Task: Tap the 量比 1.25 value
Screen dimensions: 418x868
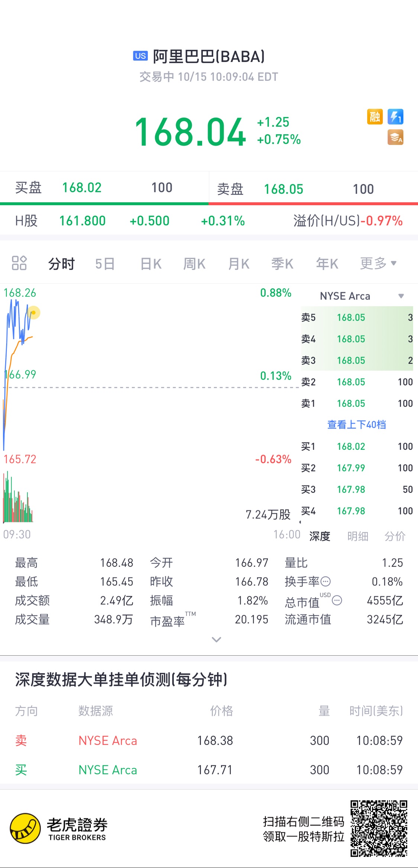Action: [392, 563]
